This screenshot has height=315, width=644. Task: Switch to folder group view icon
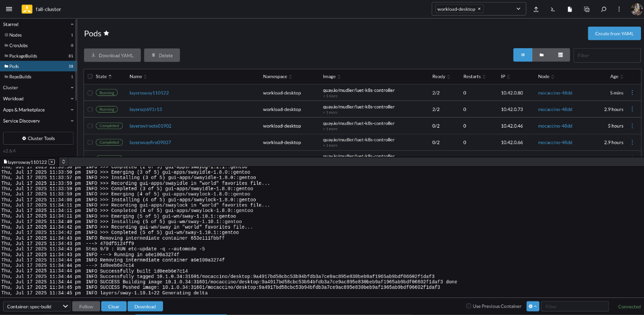tap(541, 55)
